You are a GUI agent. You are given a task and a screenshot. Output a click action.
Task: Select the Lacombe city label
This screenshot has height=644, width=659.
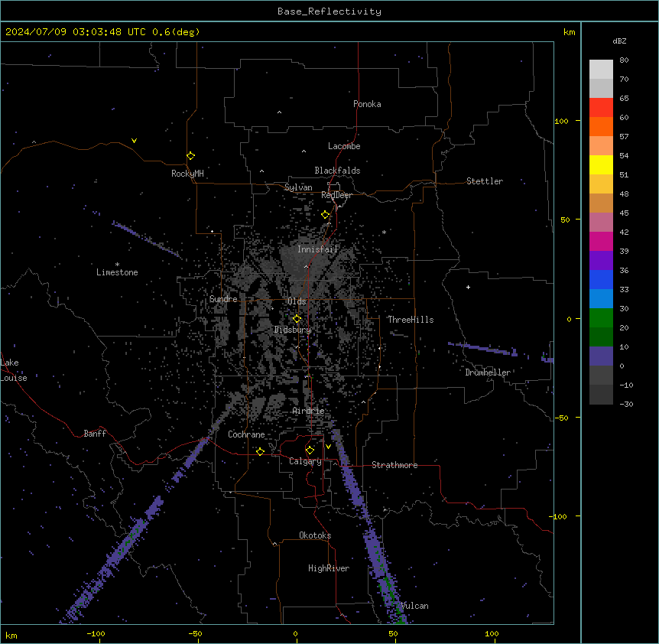pos(344,146)
